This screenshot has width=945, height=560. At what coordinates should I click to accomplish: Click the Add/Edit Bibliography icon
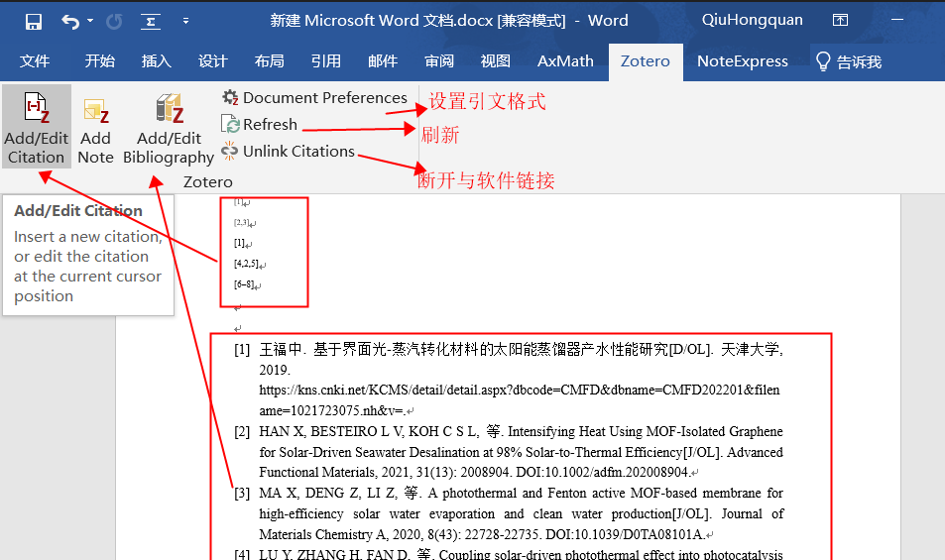point(169,129)
